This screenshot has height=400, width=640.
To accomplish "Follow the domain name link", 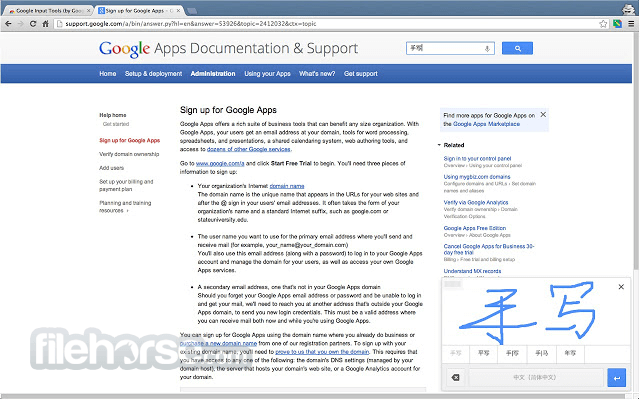I will point(287,186).
